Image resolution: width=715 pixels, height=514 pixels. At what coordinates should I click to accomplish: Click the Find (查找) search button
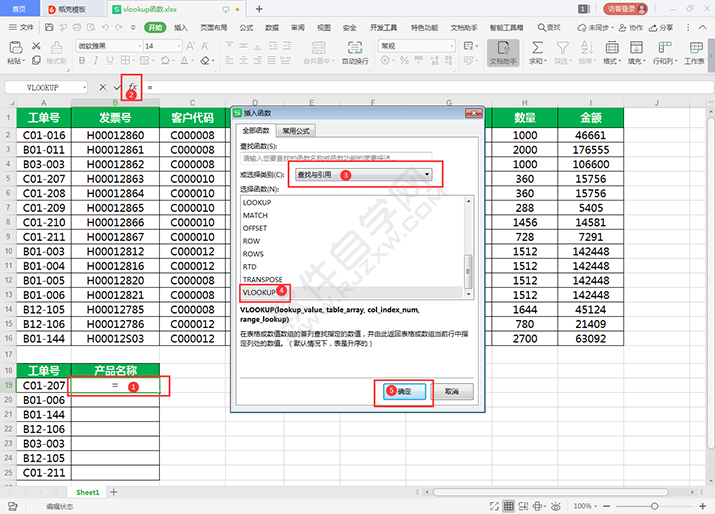[x=549, y=27]
